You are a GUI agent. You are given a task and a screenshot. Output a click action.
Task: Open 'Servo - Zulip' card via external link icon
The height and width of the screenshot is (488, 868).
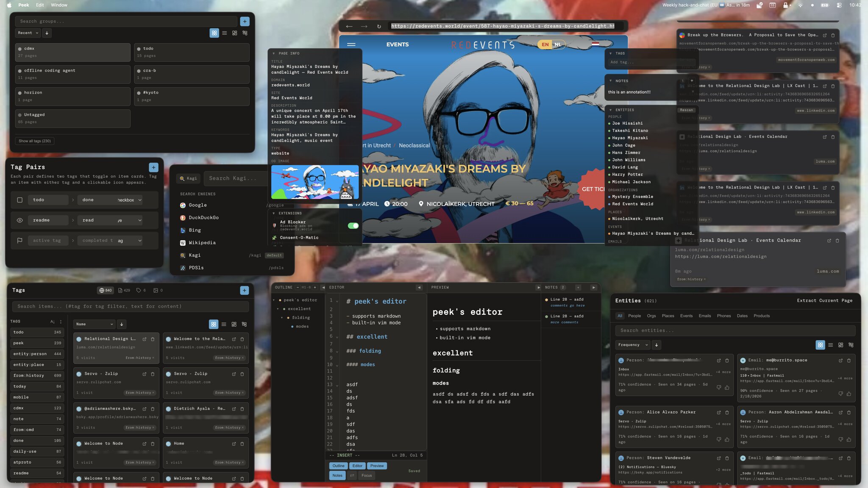click(145, 374)
